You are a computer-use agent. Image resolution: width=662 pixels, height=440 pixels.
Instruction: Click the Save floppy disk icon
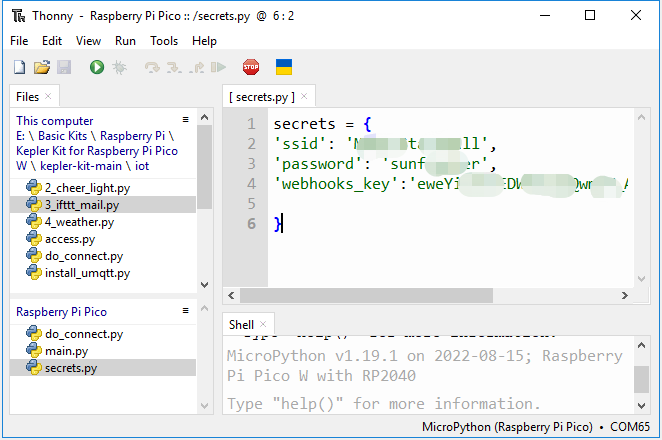pyautogui.click(x=64, y=67)
